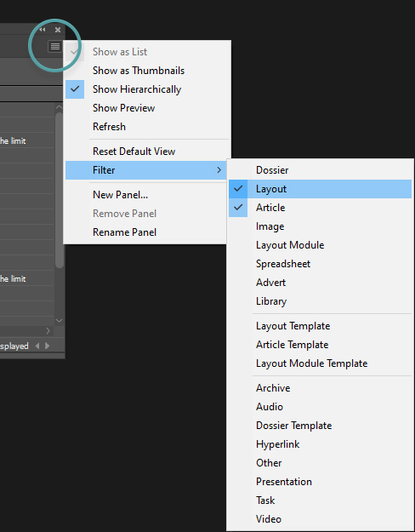This screenshot has height=532, width=415.
Task: Enable the Advert filter
Action: click(x=320, y=283)
